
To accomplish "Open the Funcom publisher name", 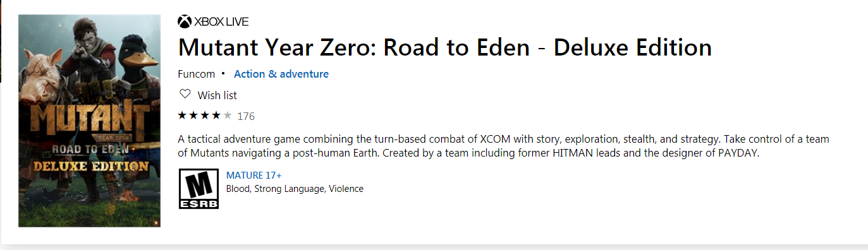I will pyautogui.click(x=197, y=74).
